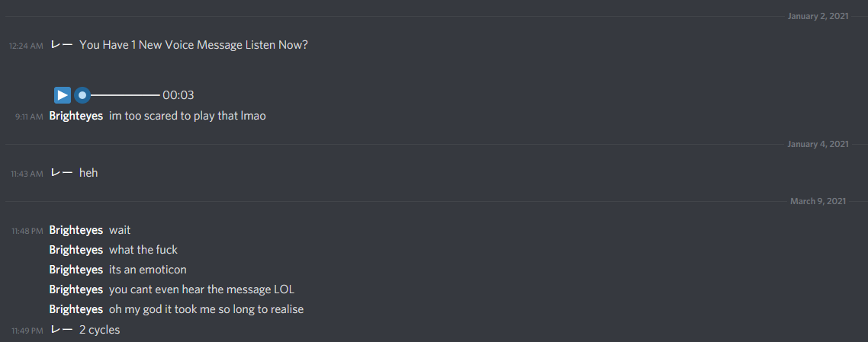The image size is (868, 342).
Task: Click the Brighteyes name beside 'wait'
Action: click(76, 230)
